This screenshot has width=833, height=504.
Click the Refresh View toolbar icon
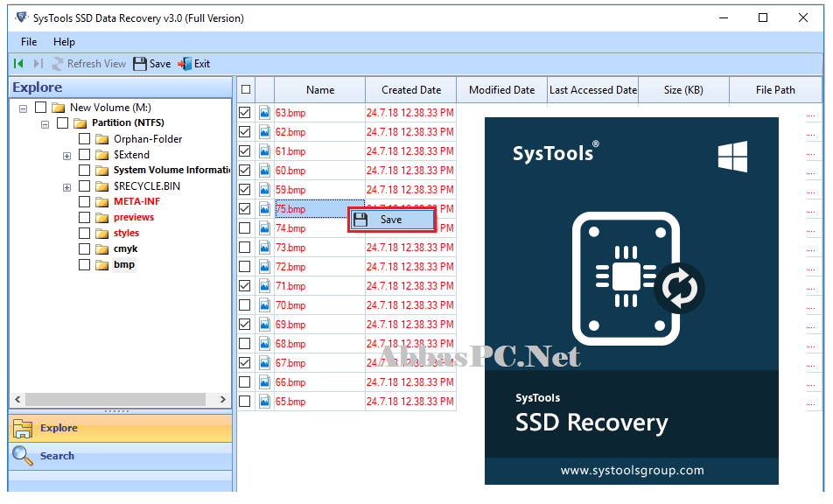[x=58, y=64]
